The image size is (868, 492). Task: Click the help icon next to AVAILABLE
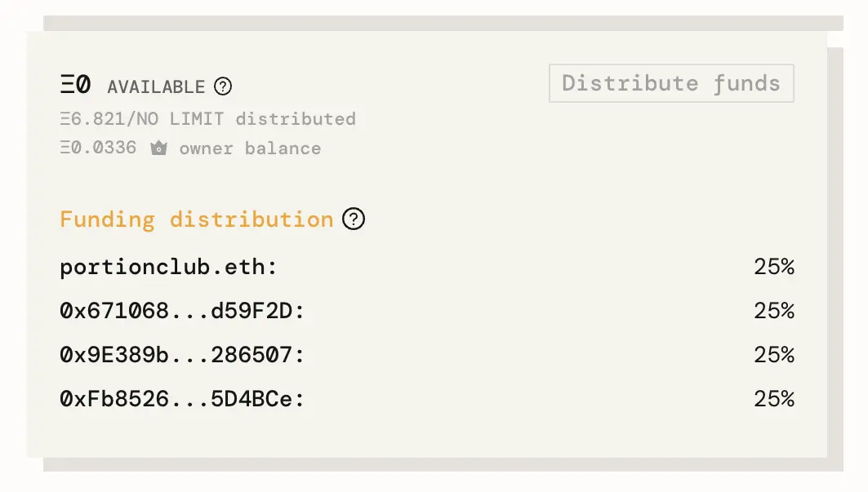[222, 86]
